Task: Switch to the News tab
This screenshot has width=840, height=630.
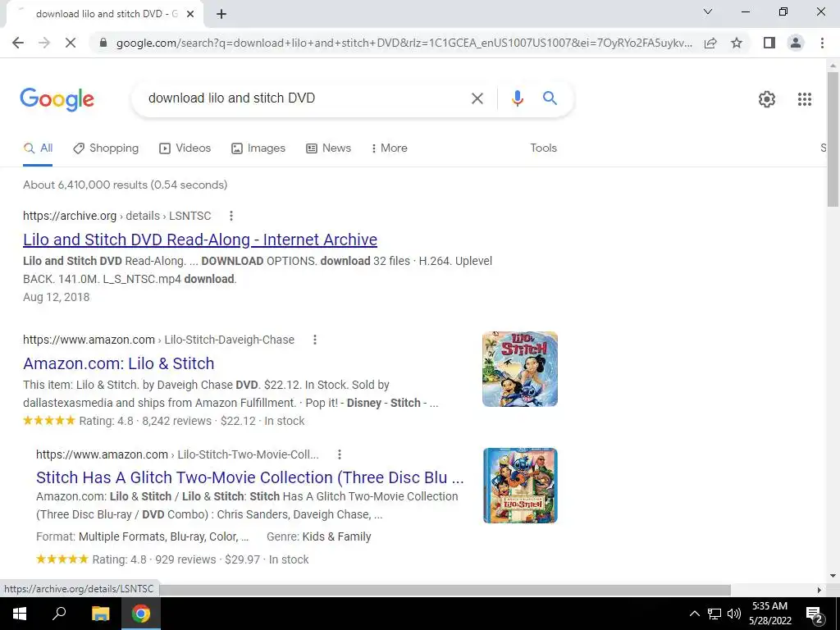Action: click(x=328, y=148)
